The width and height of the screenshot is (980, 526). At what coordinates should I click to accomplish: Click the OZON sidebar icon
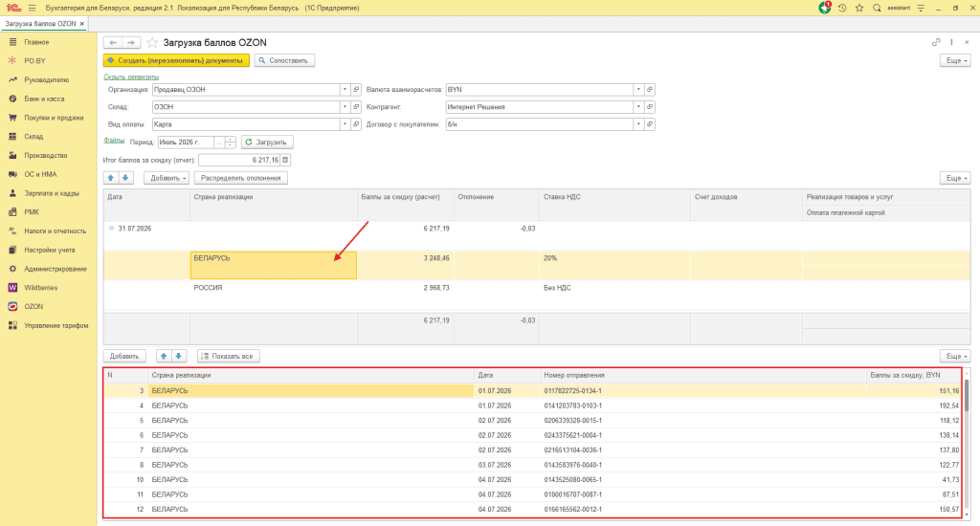12,306
